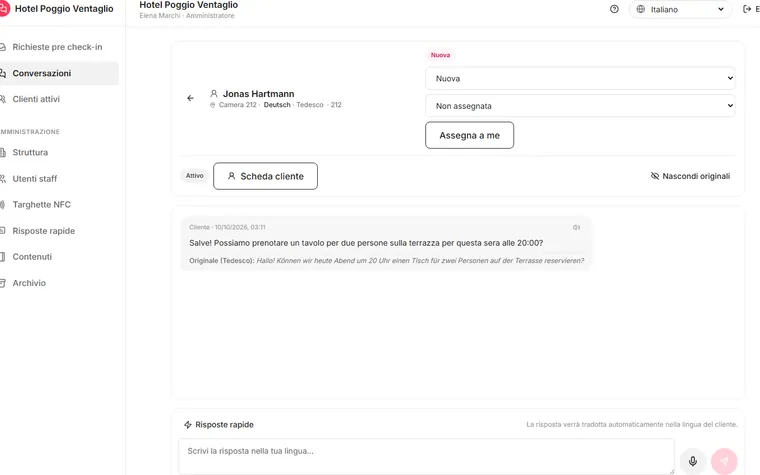Image resolution: width=760 pixels, height=475 pixels.
Task: Go back with the left arrow icon
Action: [x=190, y=98]
